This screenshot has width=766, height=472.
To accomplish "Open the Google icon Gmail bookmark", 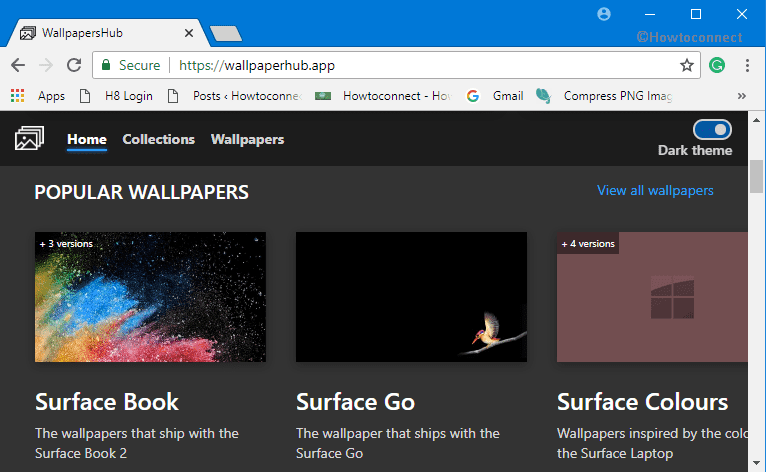I will click(x=495, y=96).
